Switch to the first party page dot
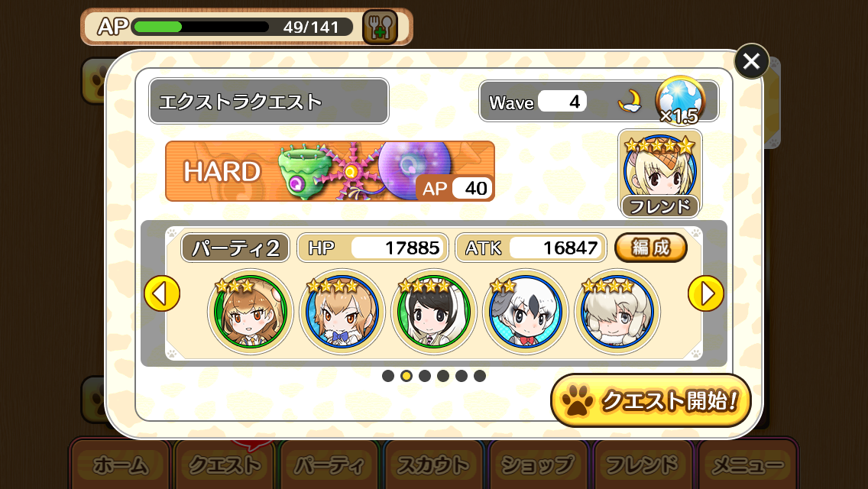 (388, 376)
